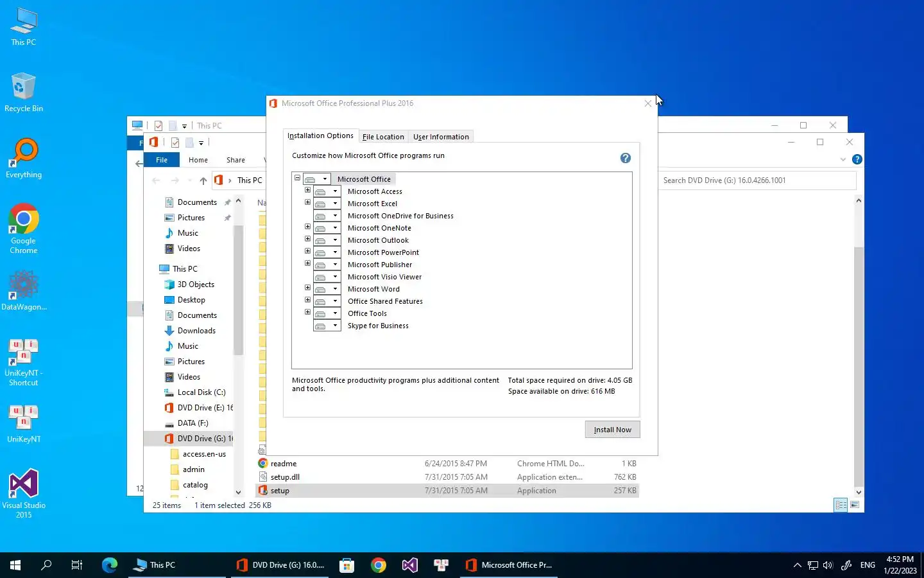Select DATA (F:) drive in navigation pane
924x578 pixels.
(x=193, y=423)
